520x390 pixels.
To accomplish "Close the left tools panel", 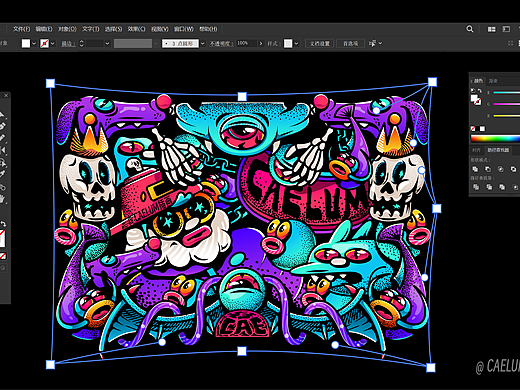I will 6,96.
